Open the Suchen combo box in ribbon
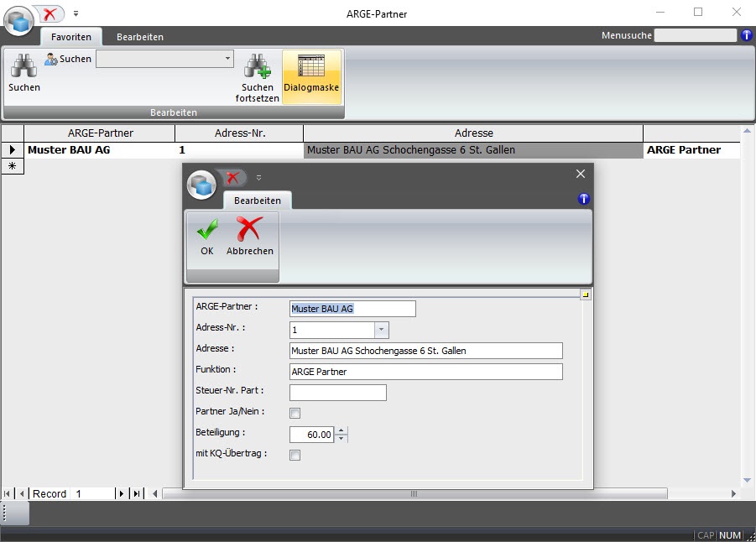756x542 pixels. tap(227, 59)
